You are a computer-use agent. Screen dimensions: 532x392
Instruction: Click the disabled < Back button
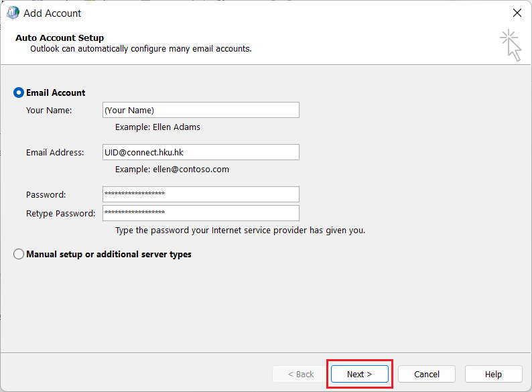tap(301, 374)
